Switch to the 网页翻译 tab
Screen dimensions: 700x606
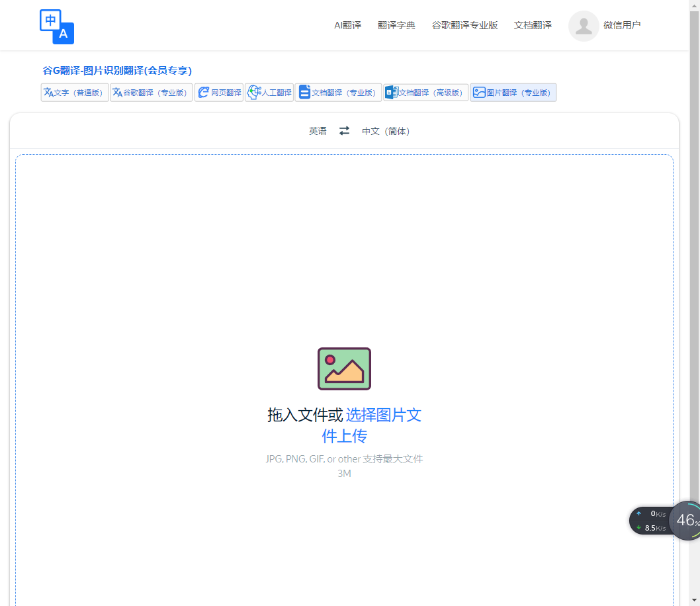(219, 93)
